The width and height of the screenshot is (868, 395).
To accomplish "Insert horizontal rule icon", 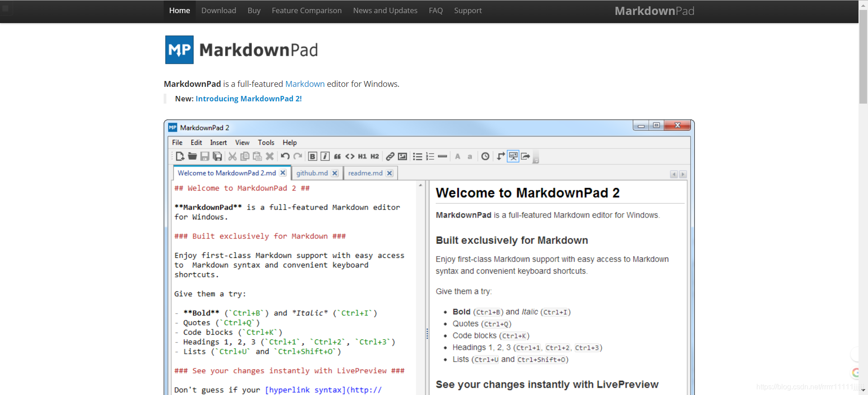I will 443,157.
